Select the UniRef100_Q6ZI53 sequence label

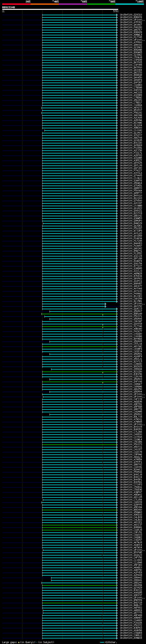pyautogui.click(x=131, y=72)
